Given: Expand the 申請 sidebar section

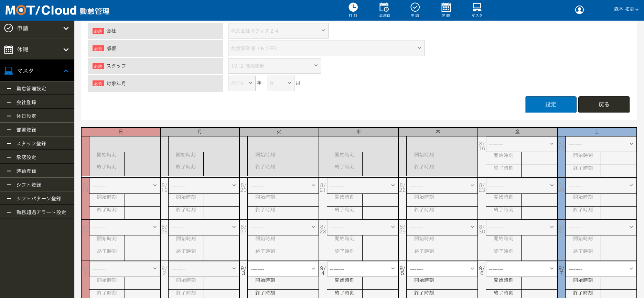Looking at the screenshot, I should (66, 29).
